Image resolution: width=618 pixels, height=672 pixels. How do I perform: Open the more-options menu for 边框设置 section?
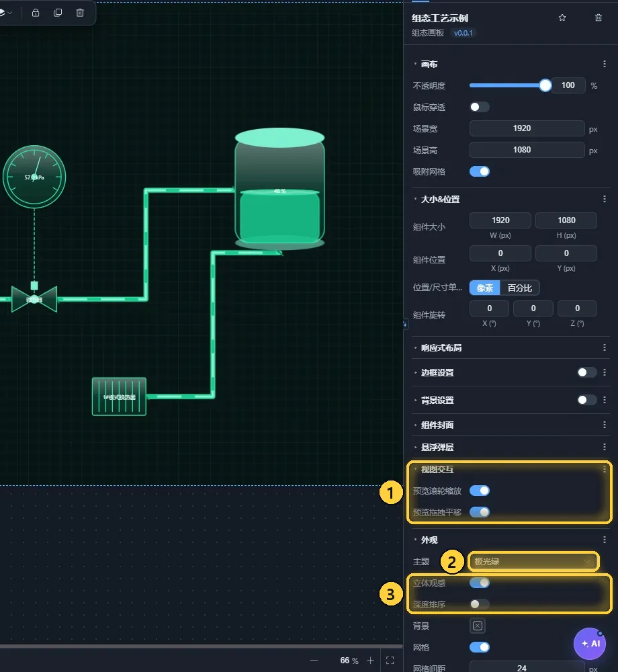tap(605, 372)
